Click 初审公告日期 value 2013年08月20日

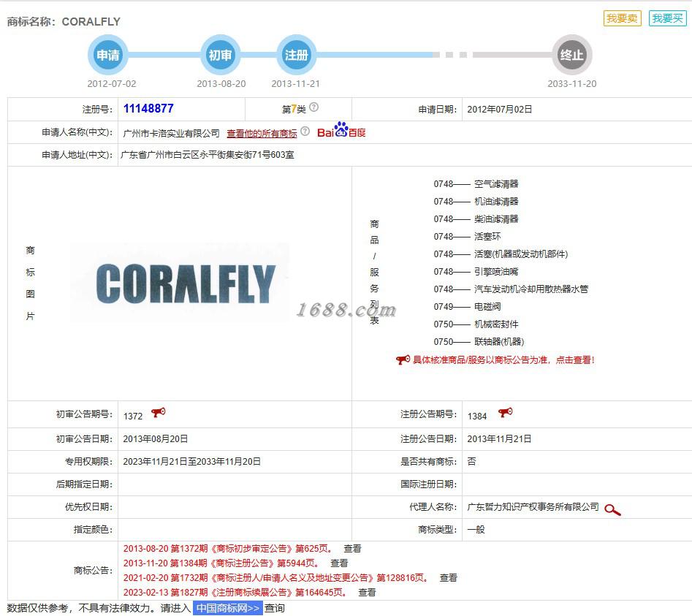pos(156,438)
